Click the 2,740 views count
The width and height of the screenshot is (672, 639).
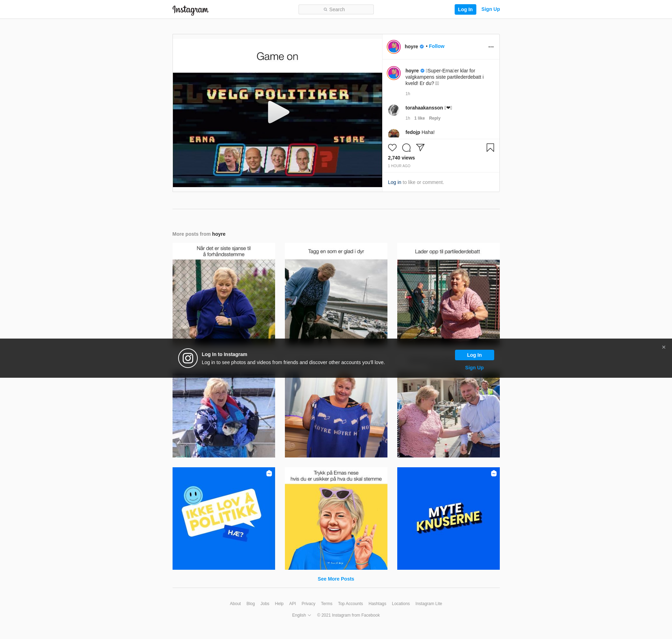tap(401, 158)
